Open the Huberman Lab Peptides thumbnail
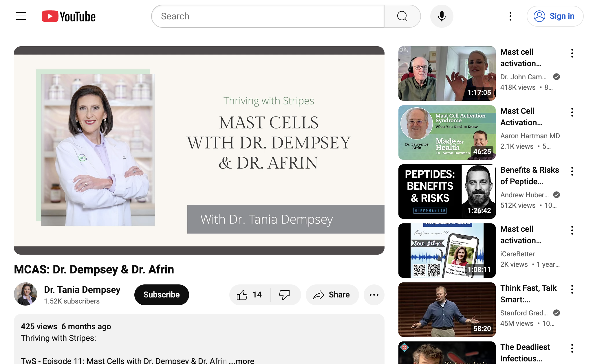 [447, 192]
